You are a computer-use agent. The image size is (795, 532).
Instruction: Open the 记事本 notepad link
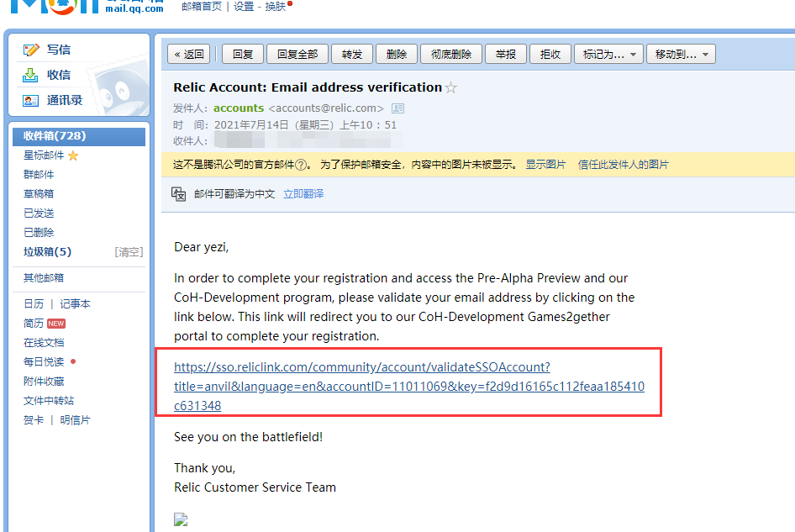coord(75,303)
